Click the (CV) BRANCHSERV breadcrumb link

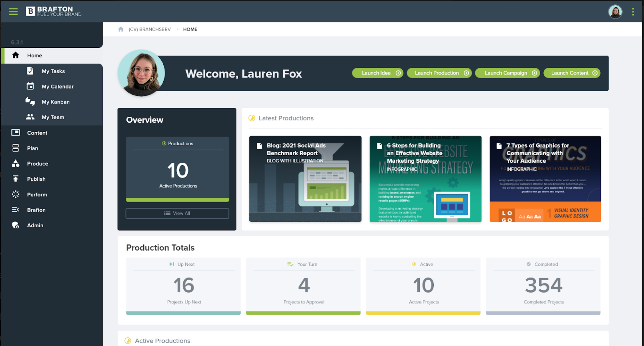tap(150, 29)
